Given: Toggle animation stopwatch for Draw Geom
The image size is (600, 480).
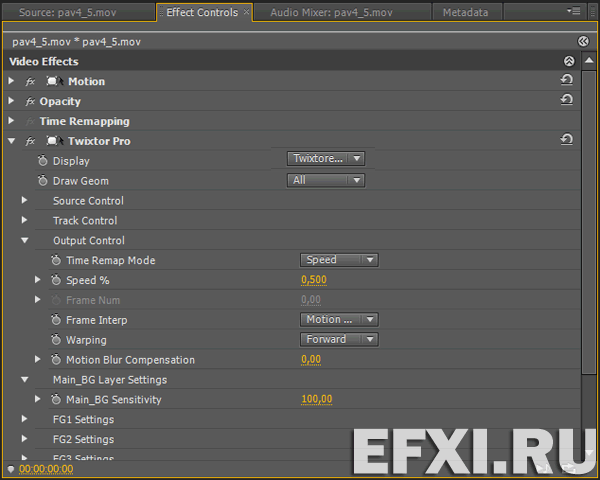Looking at the screenshot, I should [43, 180].
